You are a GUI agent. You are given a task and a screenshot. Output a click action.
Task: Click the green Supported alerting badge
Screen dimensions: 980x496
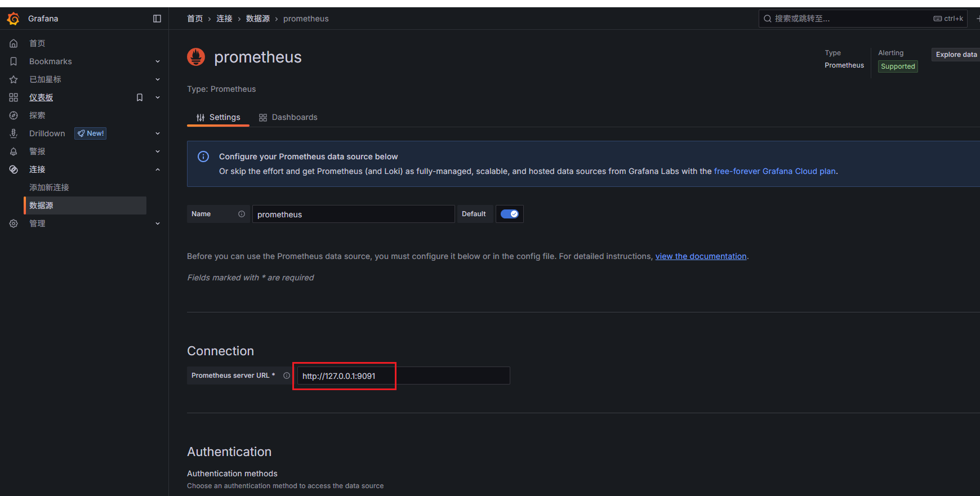point(898,66)
